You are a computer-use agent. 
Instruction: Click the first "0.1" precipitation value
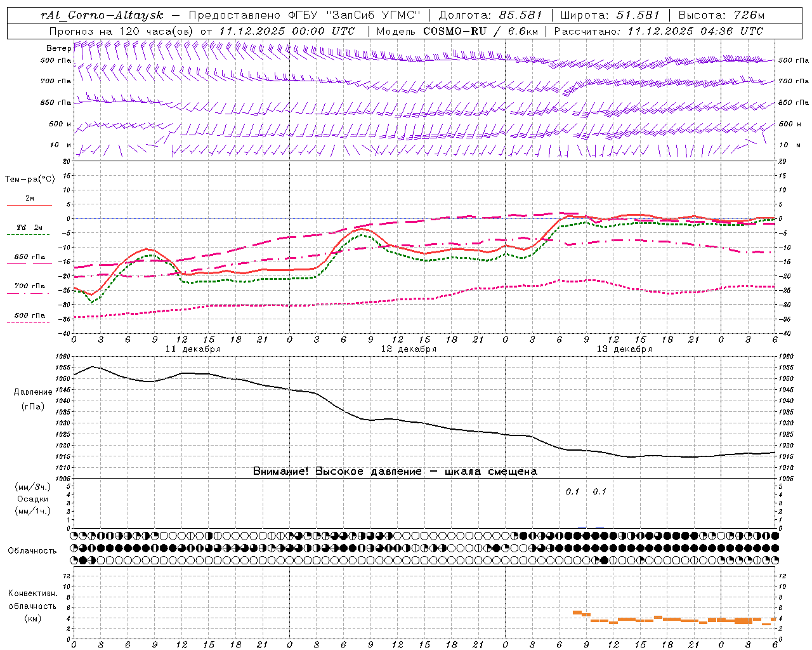tap(573, 491)
